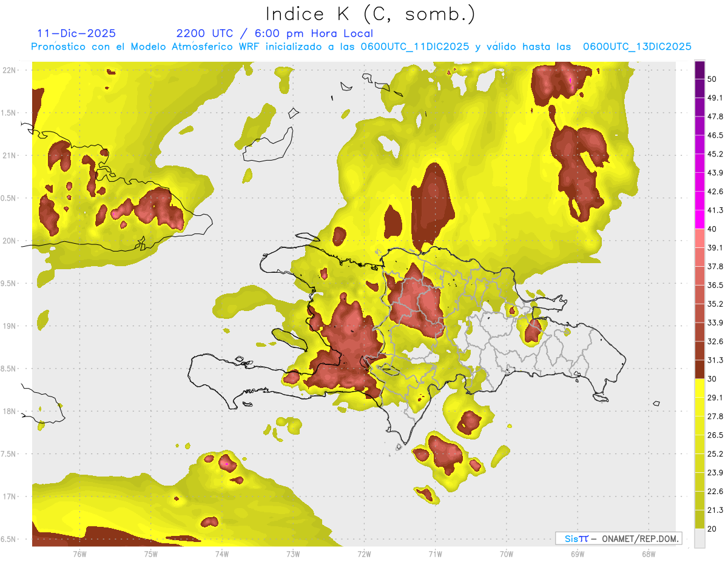Click the '72W' longitude axis label
Viewport: 728px width, 562px height.
364,554
